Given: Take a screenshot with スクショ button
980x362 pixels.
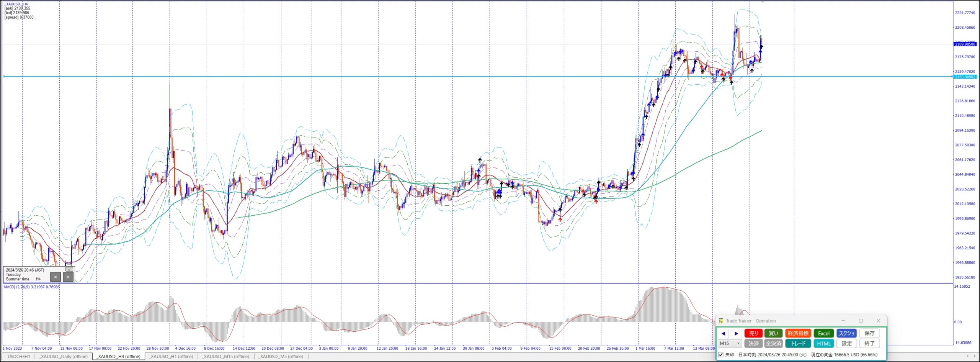Looking at the screenshot, I should [846, 333].
